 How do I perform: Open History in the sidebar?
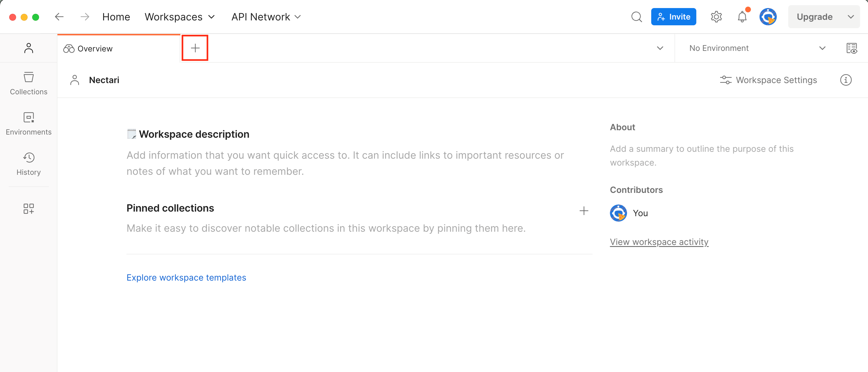click(29, 164)
